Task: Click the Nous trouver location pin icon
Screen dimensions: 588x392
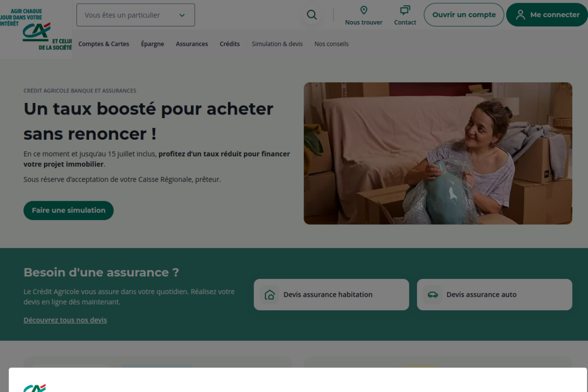Action: click(x=364, y=10)
